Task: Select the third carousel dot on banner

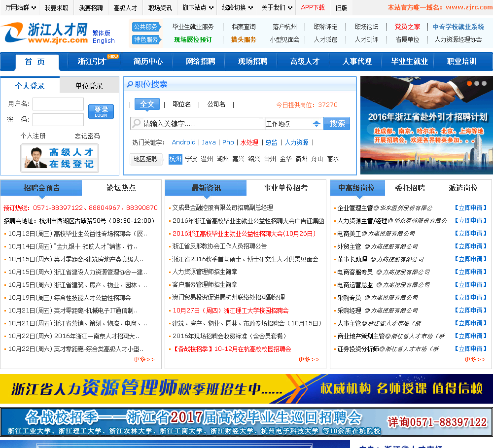Action: coord(484,83)
